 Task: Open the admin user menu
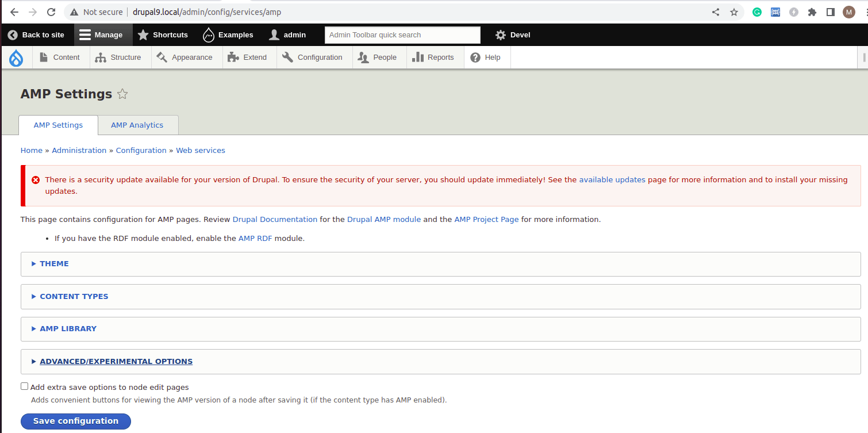pos(287,35)
